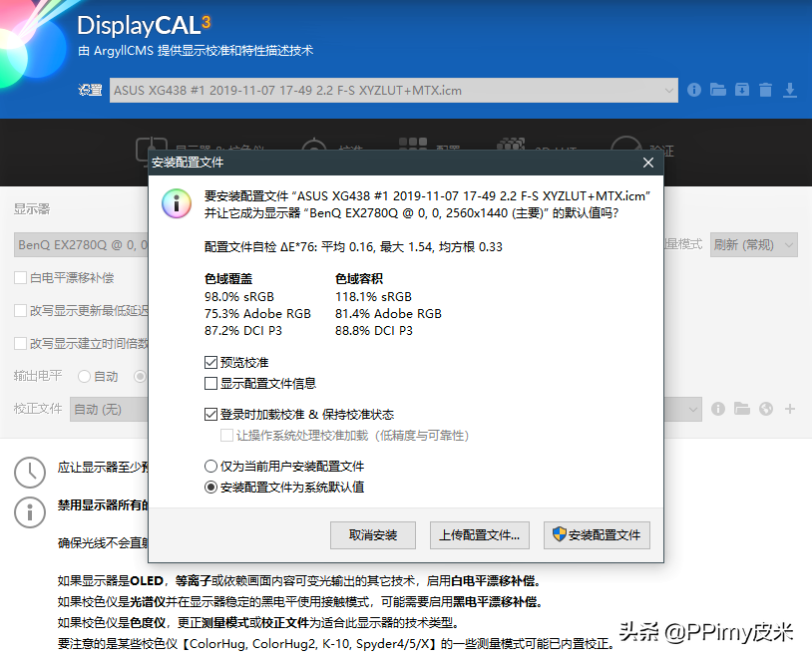
Task: Close the 安装配置文件 dialog
Action: click(x=648, y=163)
